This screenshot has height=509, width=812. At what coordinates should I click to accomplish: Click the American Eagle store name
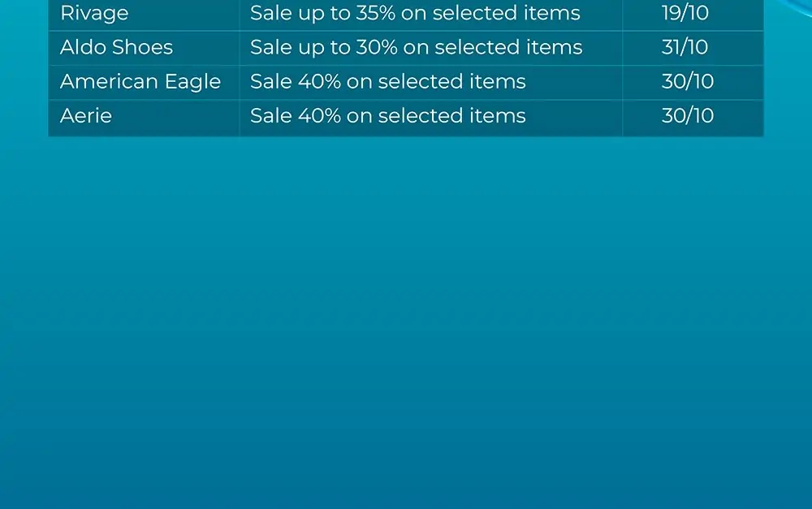pos(140,82)
